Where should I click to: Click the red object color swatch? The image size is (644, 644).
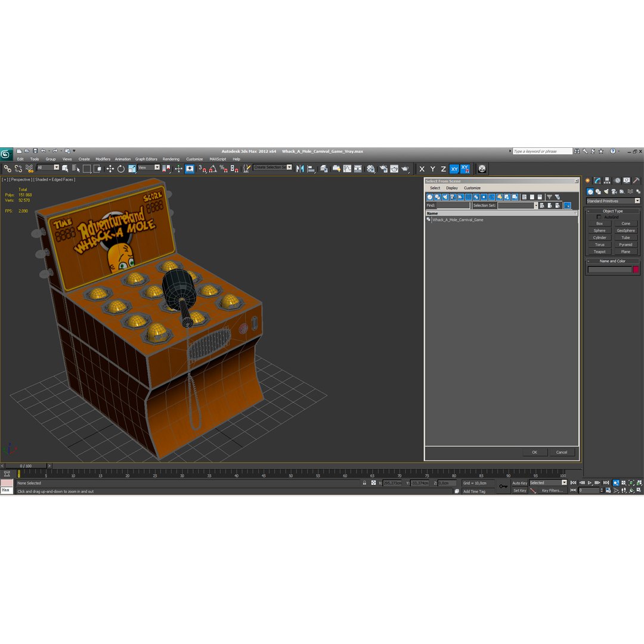pyautogui.click(x=636, y=270)
